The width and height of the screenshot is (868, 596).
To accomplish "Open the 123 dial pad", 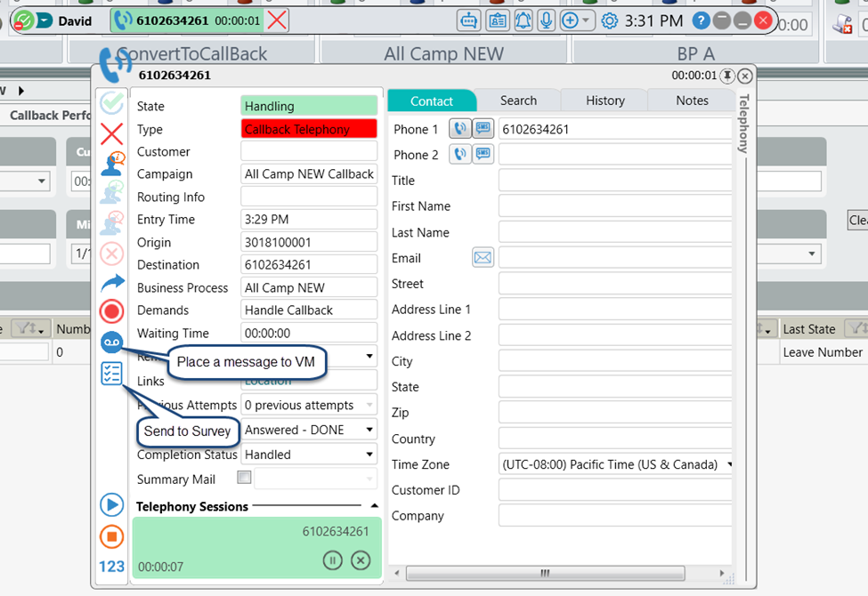I will pyautogui.click(x=111, y=567).
